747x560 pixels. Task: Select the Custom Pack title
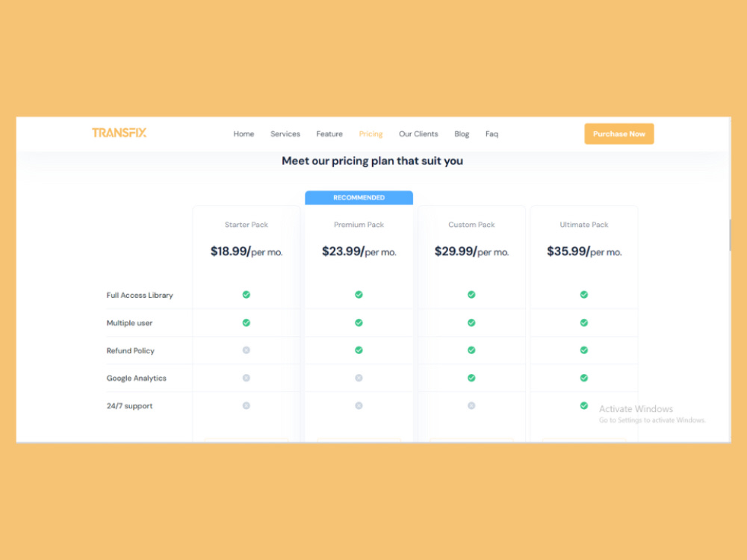click(x=471, y=225)
